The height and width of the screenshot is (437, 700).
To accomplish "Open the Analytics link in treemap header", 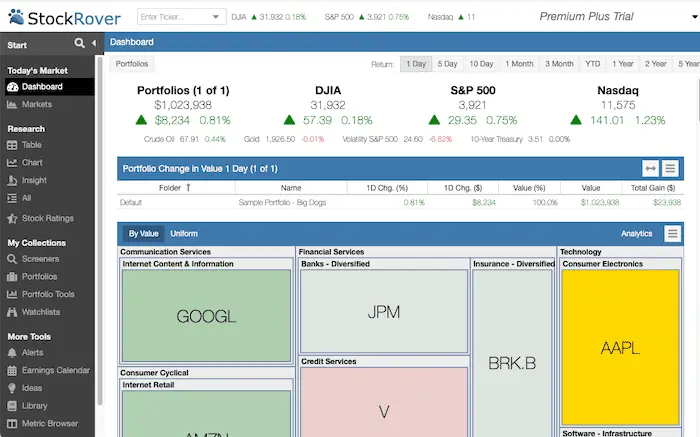I will pyautogui.click(x=636, y=233).
